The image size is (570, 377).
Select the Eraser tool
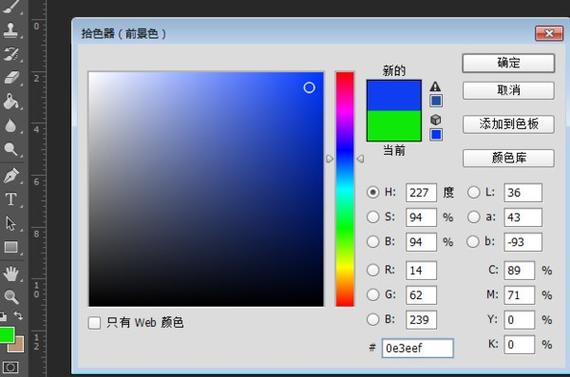11,78
